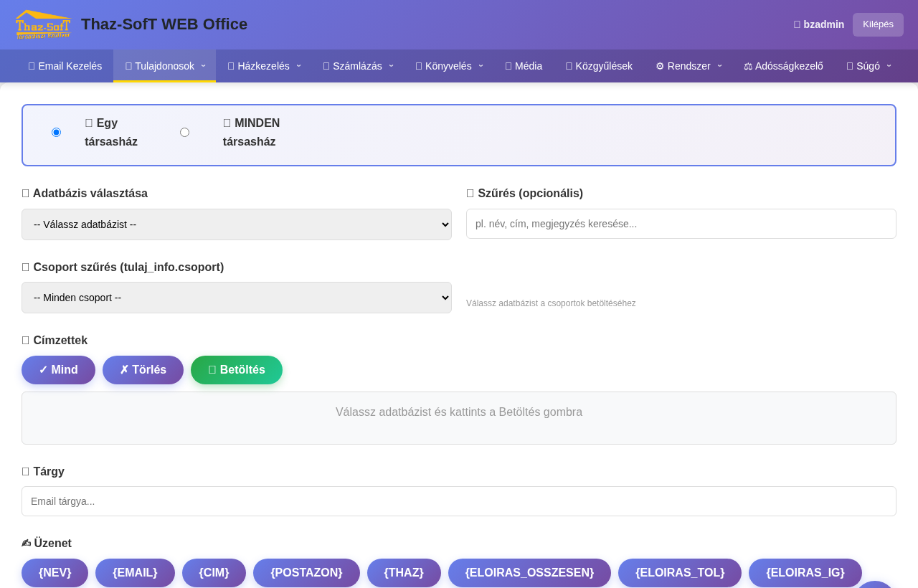Click the Thaz-SofT WEB Office title

(164, 24)
